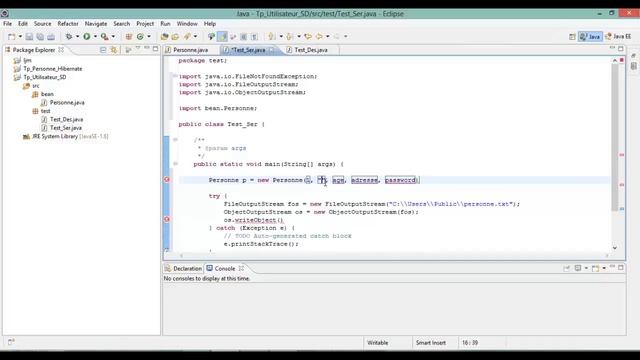640x360 pixels.
Task: Click the Last Edit Location icon
Action: click(308, 37)
